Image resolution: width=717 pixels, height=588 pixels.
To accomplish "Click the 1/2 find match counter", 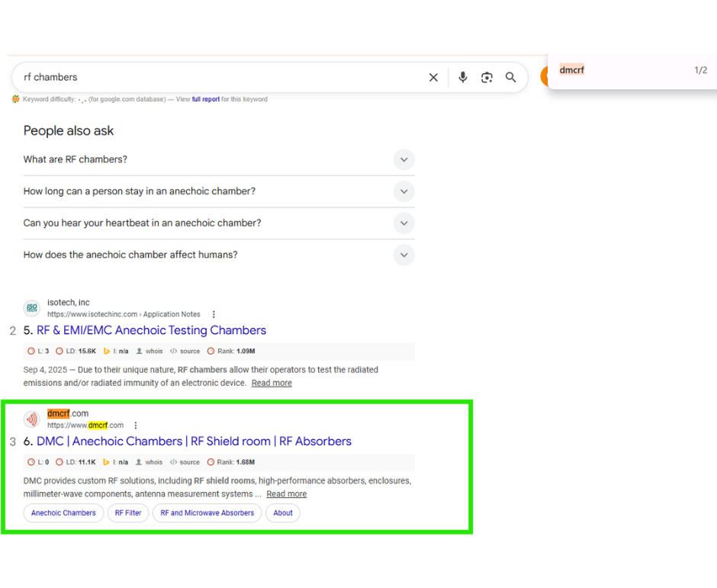I will coord(700,70).
